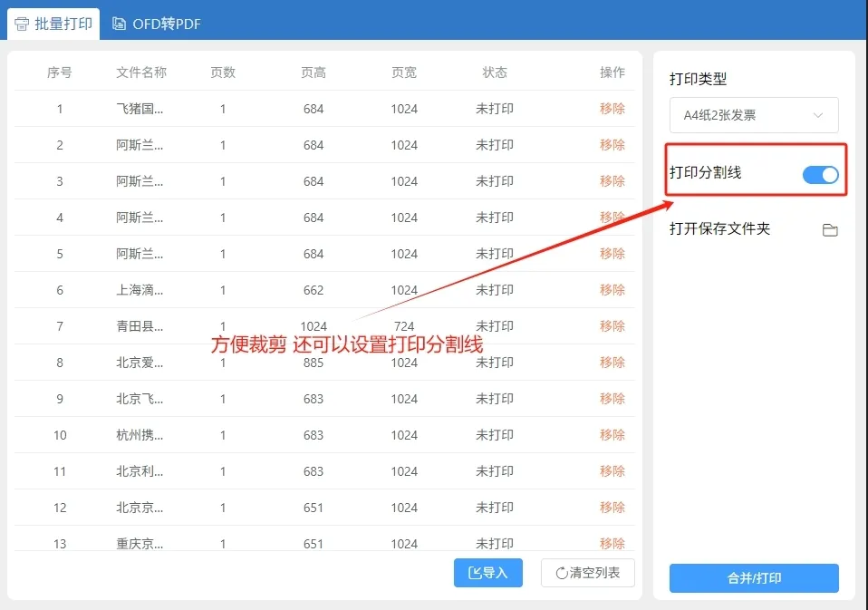This screenshot has height=610, width=868.
Task: Select file name 杭州携... in row 10
Action: (x=140, y=435)
